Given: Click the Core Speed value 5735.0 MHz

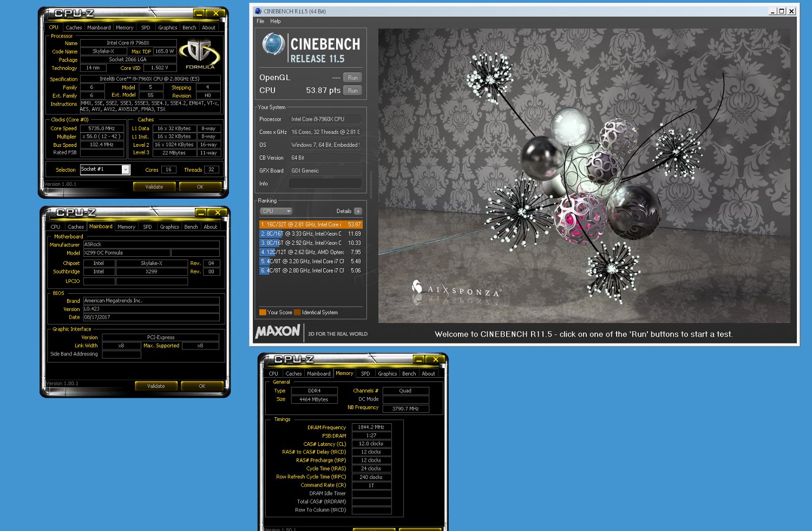Looking at the screenshot, I should (x=102, y=128).
